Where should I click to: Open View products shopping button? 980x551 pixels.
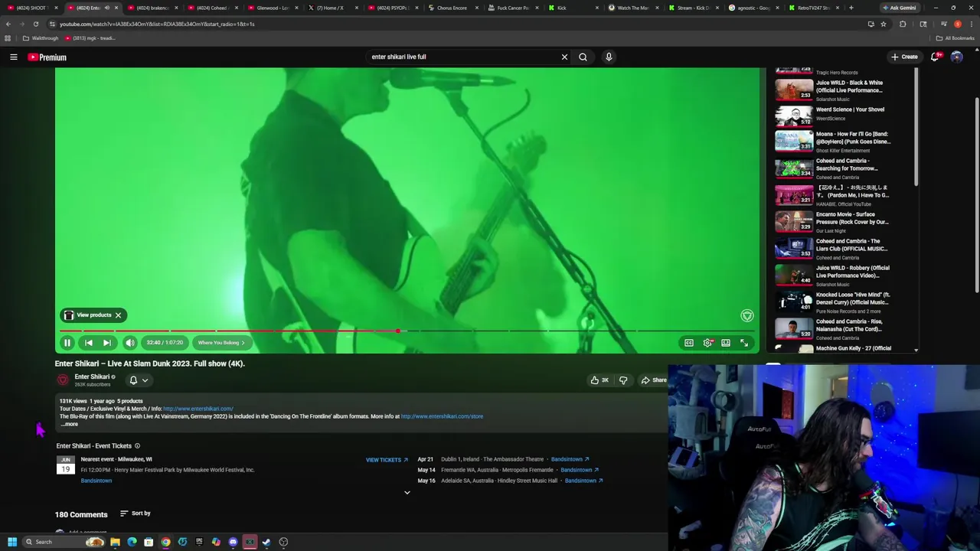[88, 315]
